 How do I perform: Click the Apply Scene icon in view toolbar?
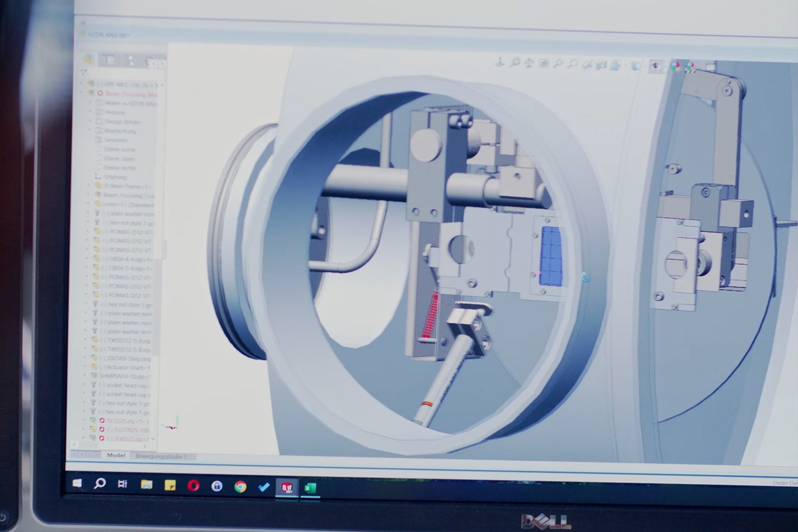coord(690,67)
